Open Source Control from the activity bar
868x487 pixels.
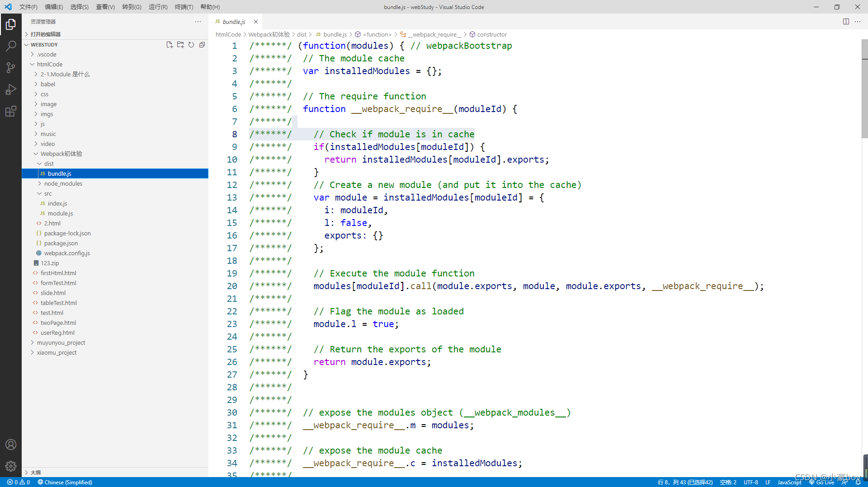(x=11, y=67)
